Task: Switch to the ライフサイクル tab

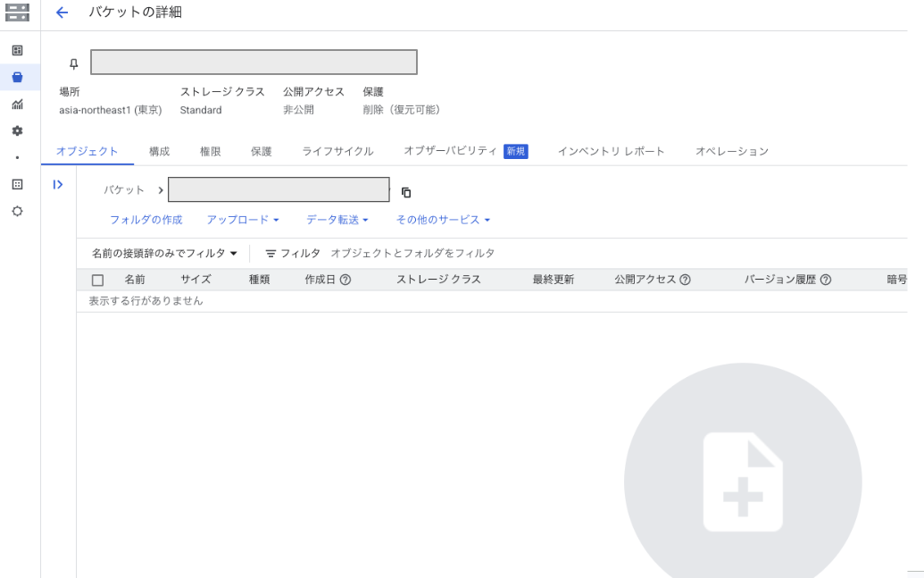Action: click(337, 152)
